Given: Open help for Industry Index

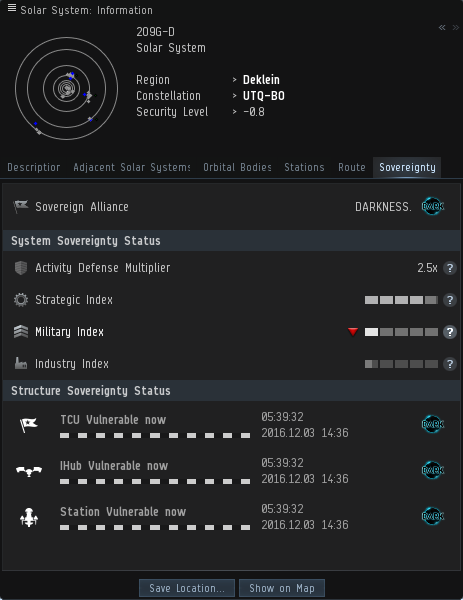Looking at the screenshot, I should click(450, 364).
